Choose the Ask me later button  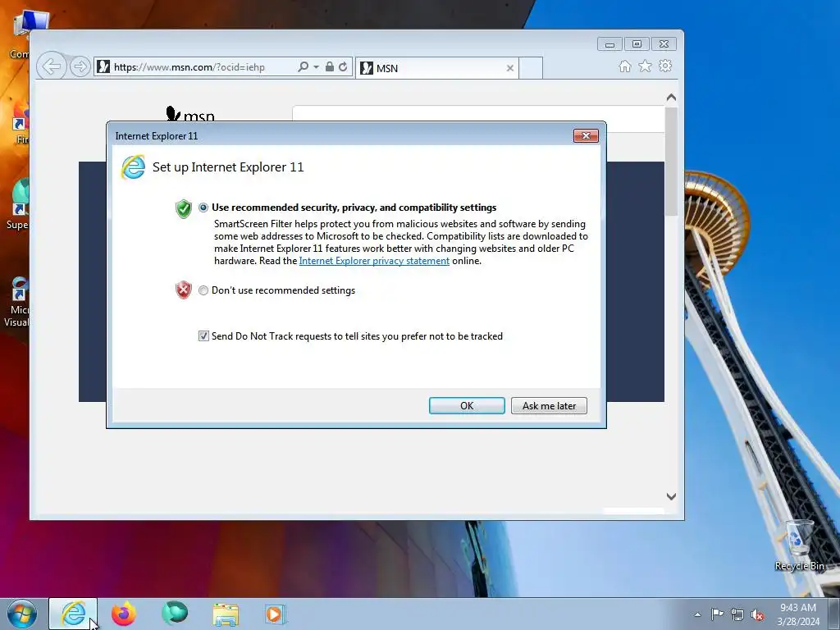549,405
